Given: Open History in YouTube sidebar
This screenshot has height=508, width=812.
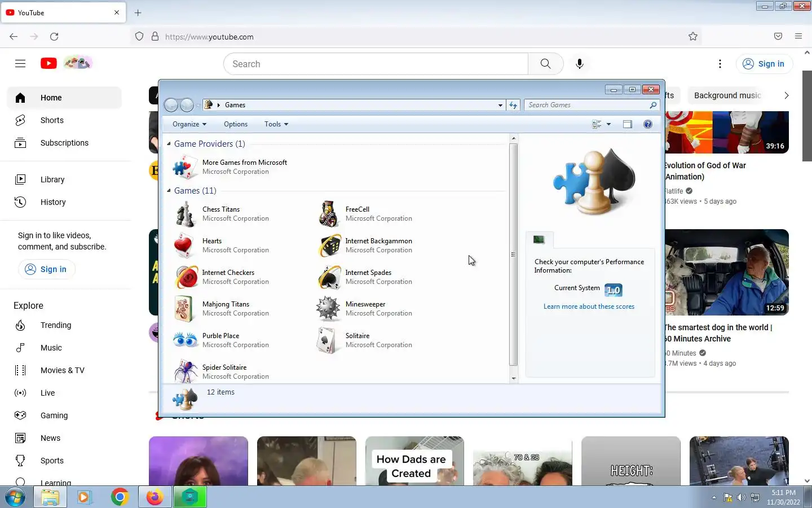Looking at the screenshot, I should pos(64,202).
